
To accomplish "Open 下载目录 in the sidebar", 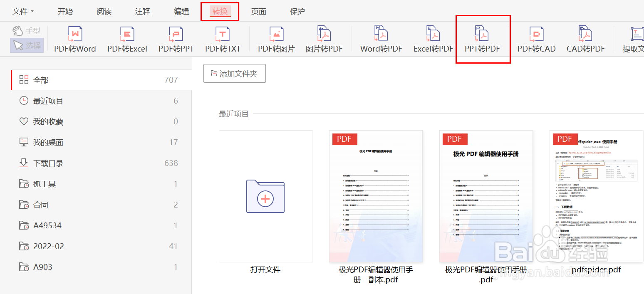I will pos(101,163).
